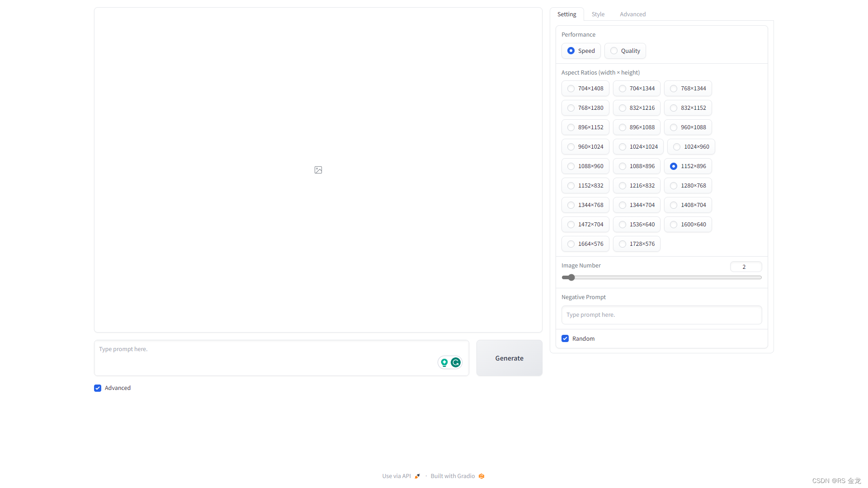Uncheck the Advanced checkbox
868x488 pixels.
pyautogui.click(x=98, y=388)
